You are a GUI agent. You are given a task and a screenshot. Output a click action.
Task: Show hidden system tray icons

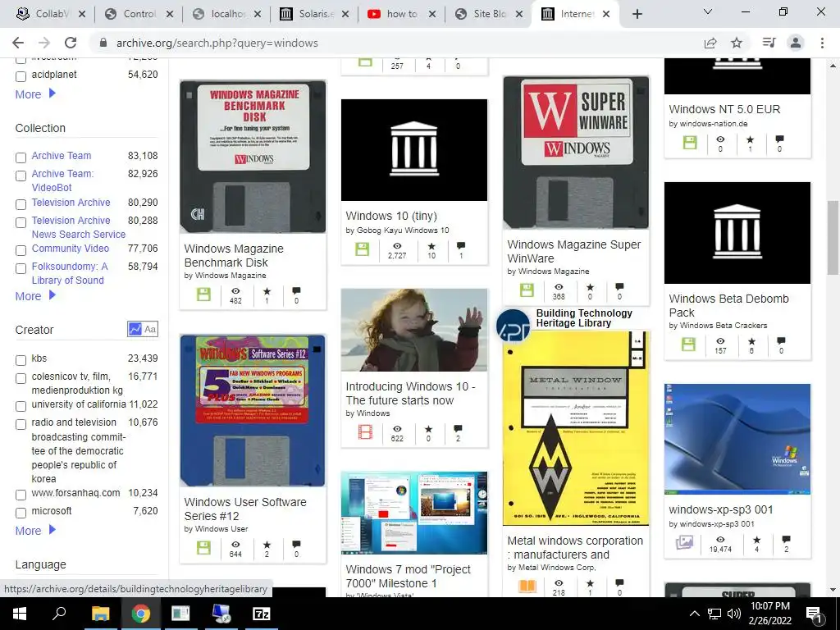coord(694,614)
